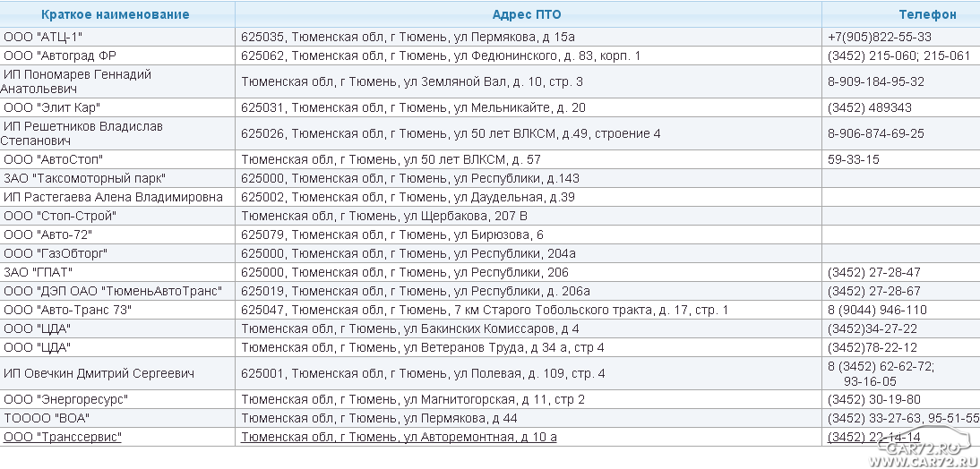This screenshot has height=469, width=980.
Task: Select ИП Овечкин Дмитрий Сергеевич entry
Action: [99, 373]
